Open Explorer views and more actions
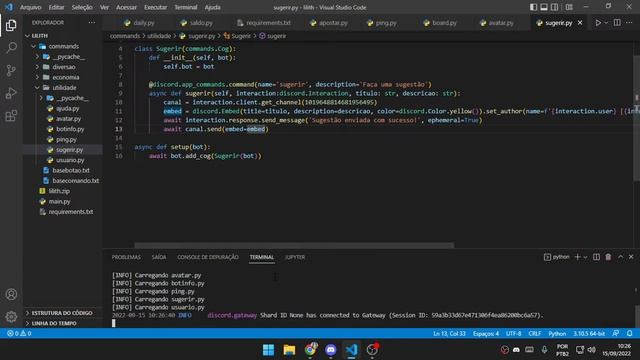This screenshot has width=640, height=360. click(91, 23)
